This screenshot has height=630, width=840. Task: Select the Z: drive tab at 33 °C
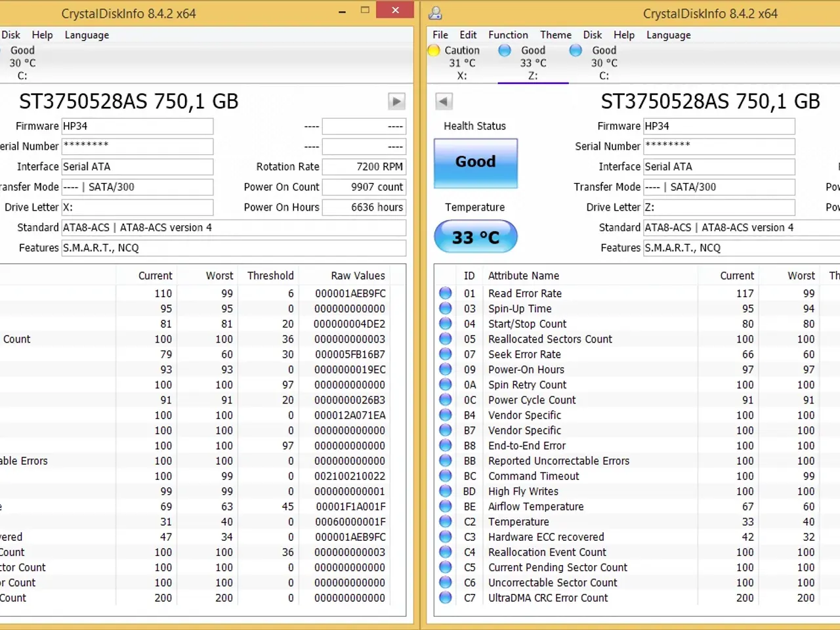tap(533, 63)
